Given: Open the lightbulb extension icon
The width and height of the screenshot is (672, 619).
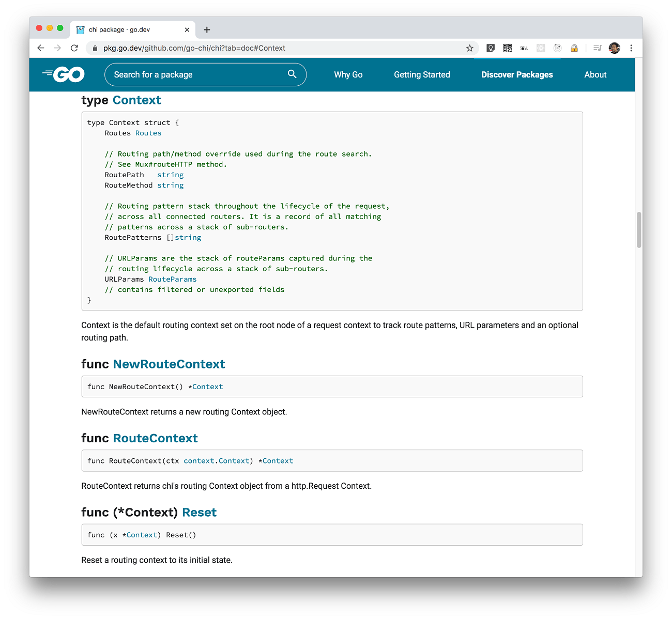Looking at the screenshot, I should [491, 48].
